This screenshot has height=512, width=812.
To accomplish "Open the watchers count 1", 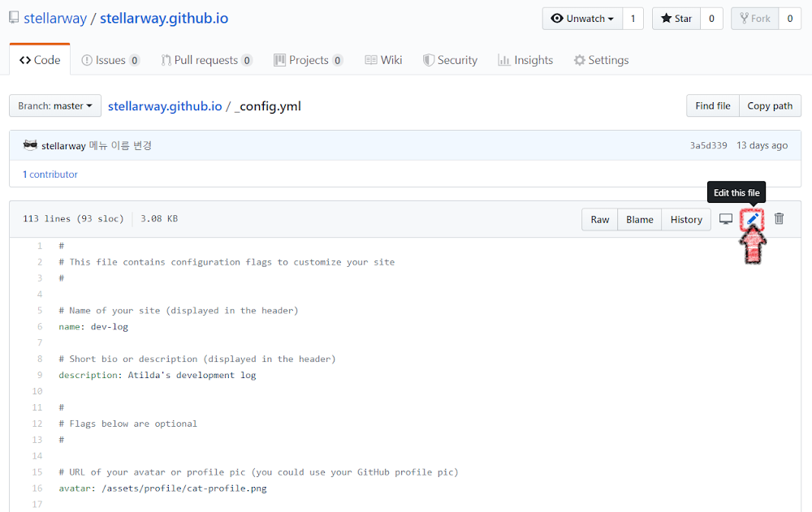I will pos(633,19).
